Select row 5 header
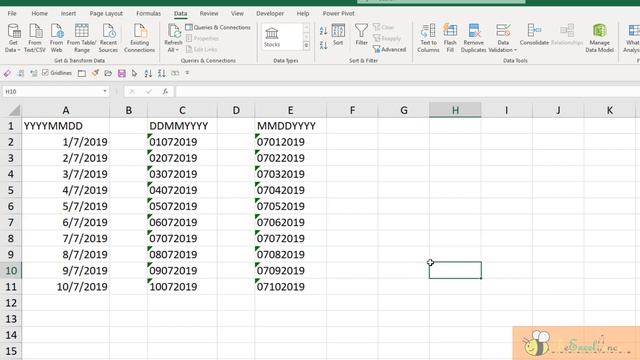This screenshot has width=640, height=360. 11,190
